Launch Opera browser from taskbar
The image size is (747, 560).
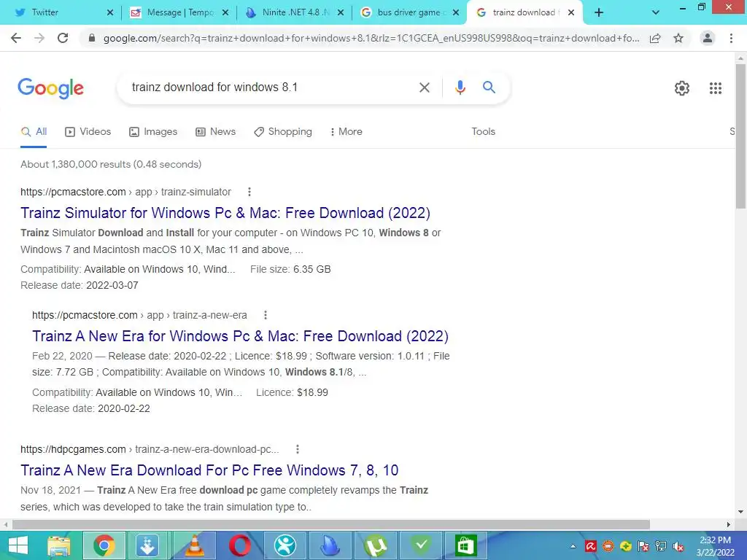click(x=239, y=545)
